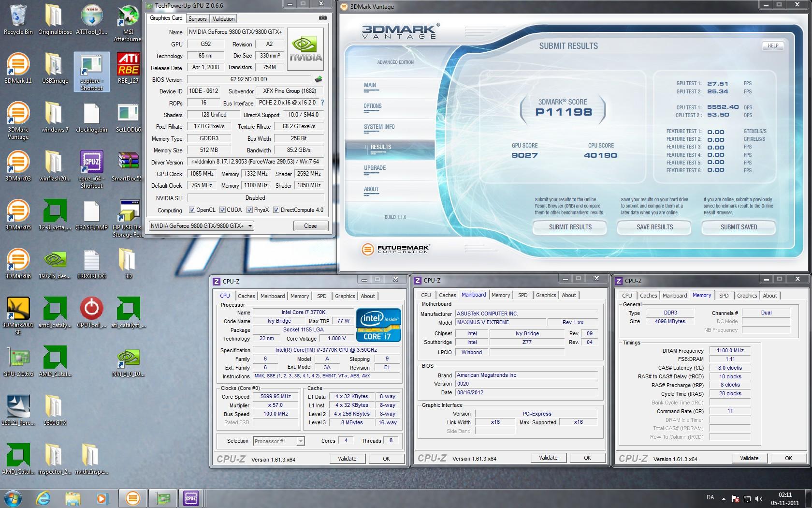Open SPD tab in Mainboard CPU-Z window
812x508 pixels.
[522, 295]
